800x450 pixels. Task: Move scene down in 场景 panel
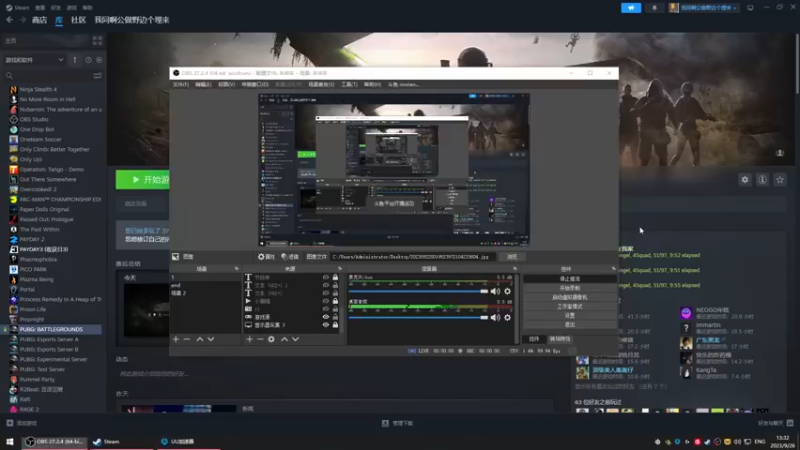[x=211, y=339]
